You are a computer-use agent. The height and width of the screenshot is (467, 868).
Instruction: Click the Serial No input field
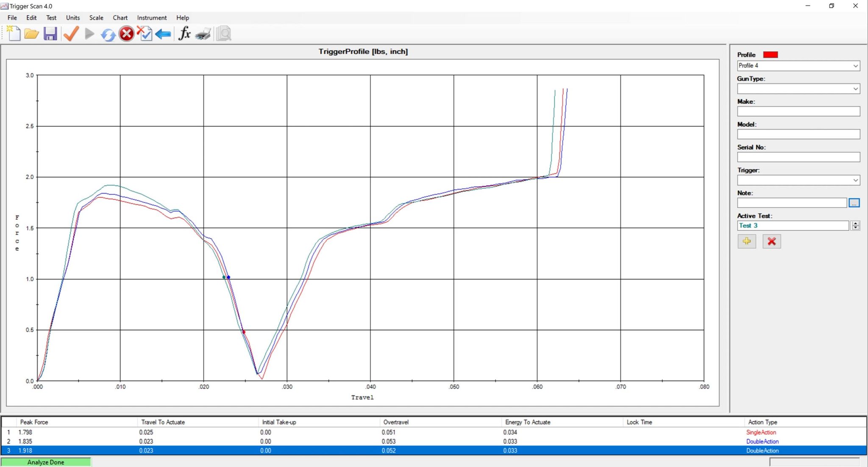coord(798,157)
